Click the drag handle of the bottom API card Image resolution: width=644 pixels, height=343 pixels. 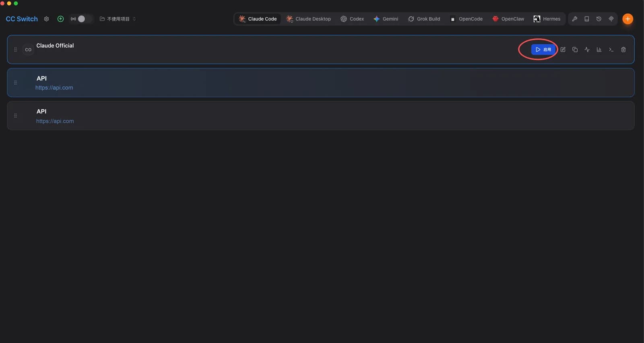(15, 116)
